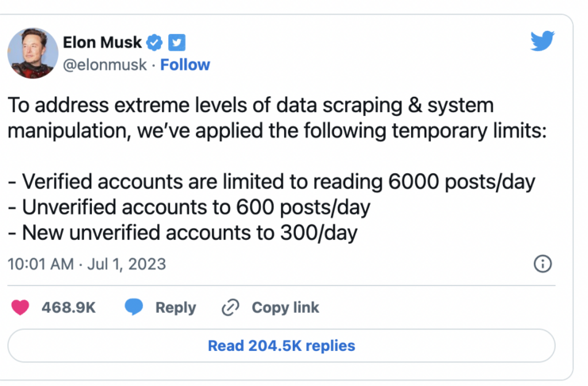
Task: Click the line about verified accounts' 6000 posts
Action: tap(271, 182)
